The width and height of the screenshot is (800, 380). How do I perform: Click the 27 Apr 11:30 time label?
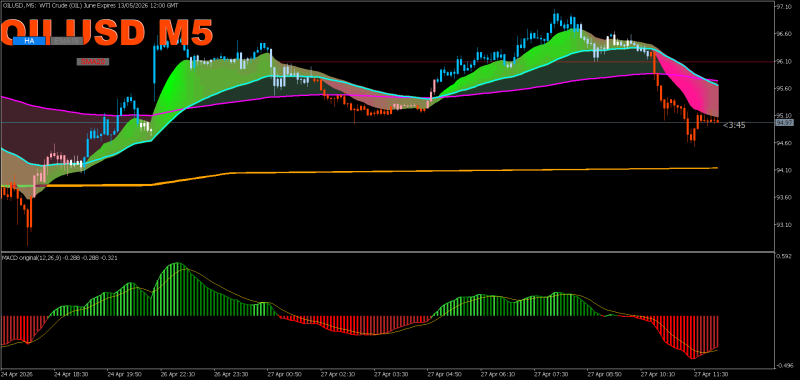pyautogui.click(x=712, y=373)
